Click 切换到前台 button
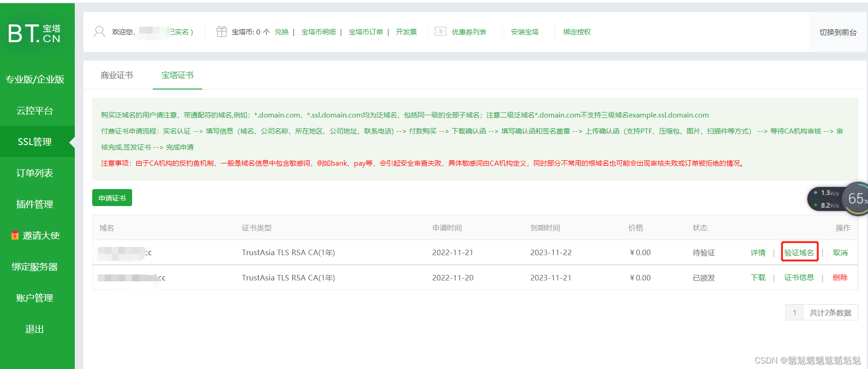 838,32
